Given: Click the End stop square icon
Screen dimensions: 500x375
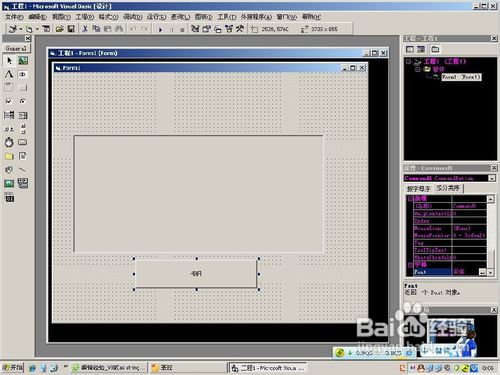Looking at the screenshot, I should pyautogui.click(x=182, y=29).
